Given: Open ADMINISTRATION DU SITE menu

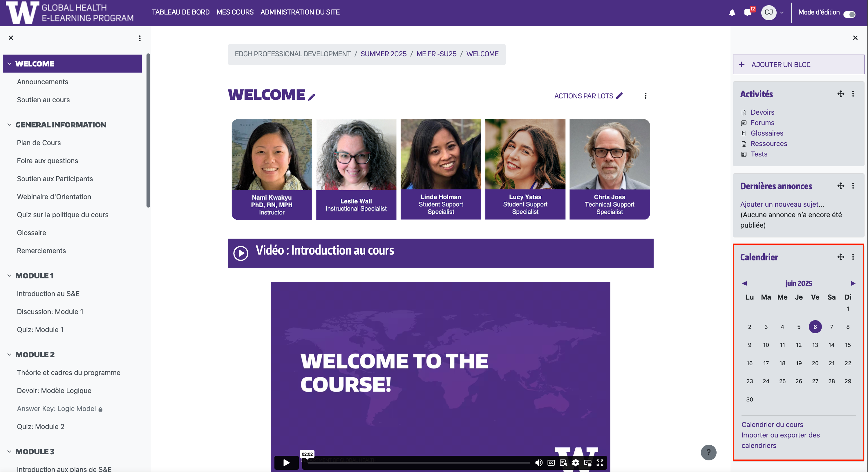Looking at the screenshot, I should 300,12.
